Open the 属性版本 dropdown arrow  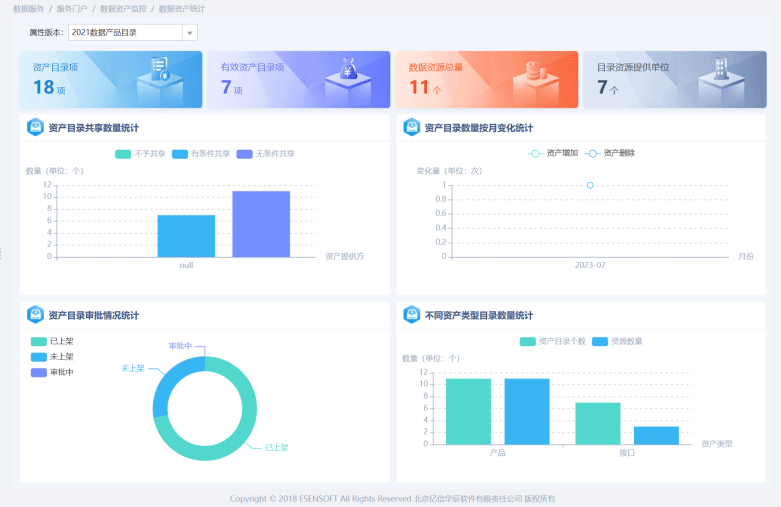click(x=189, y=33)
